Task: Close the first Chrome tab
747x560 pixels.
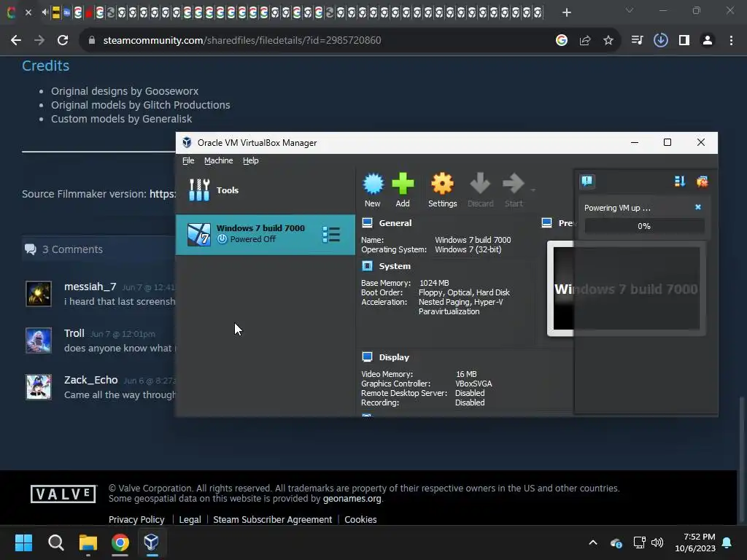Action: coord(28,12)
